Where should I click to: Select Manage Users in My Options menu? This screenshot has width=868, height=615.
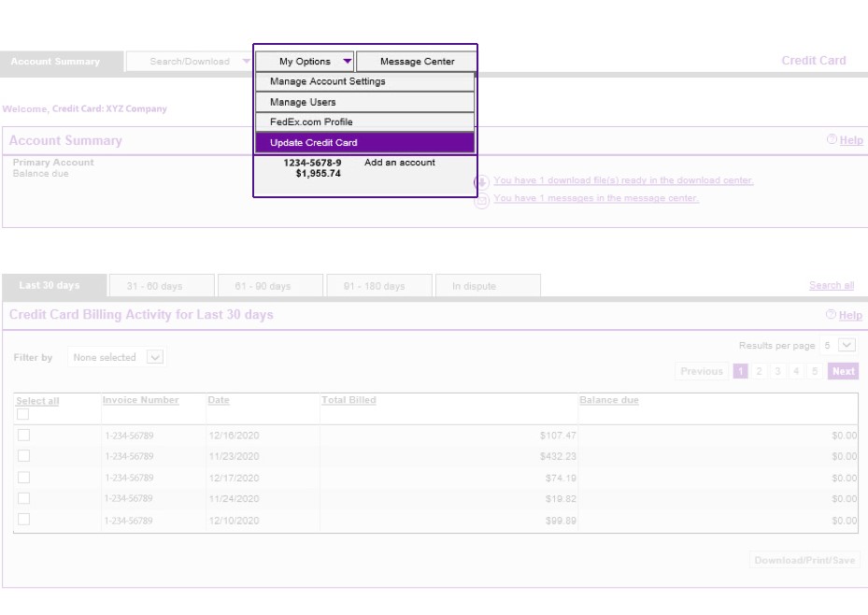364,102
